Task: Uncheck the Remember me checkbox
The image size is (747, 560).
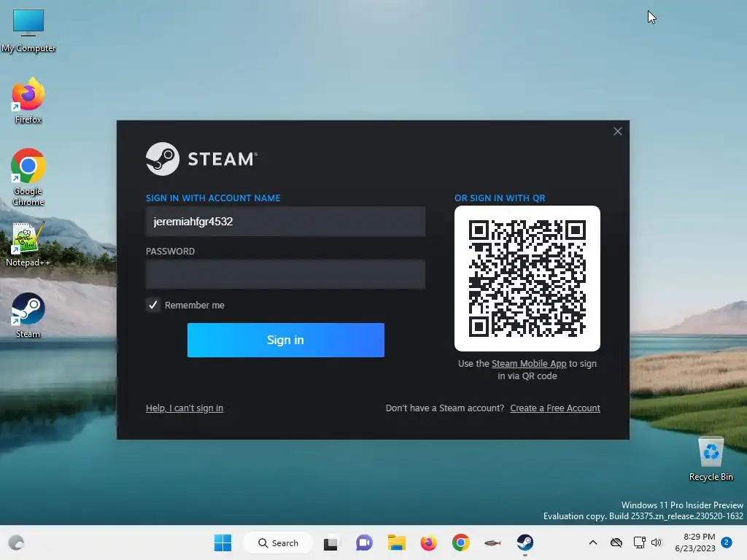Action: [153, 306]
